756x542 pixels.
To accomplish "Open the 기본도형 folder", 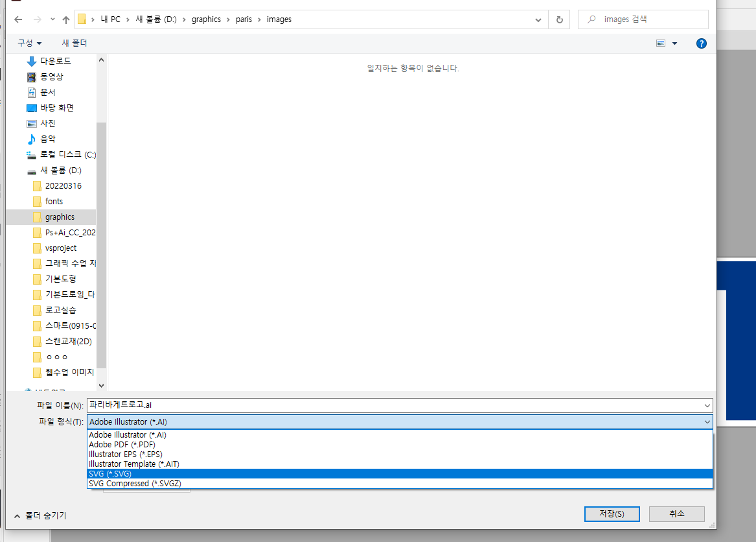I will click(x=61, y=279).
